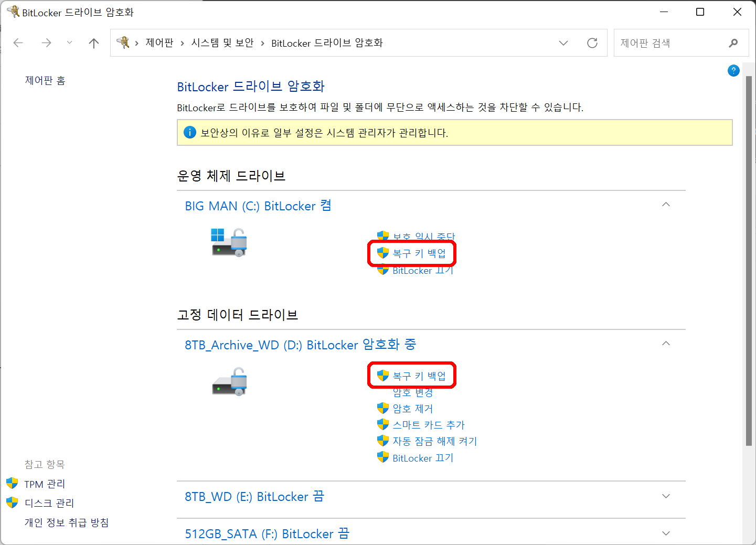Click 암호 제거 link
The width and height of the screenshot is (756, 545).
click(413, 409)
